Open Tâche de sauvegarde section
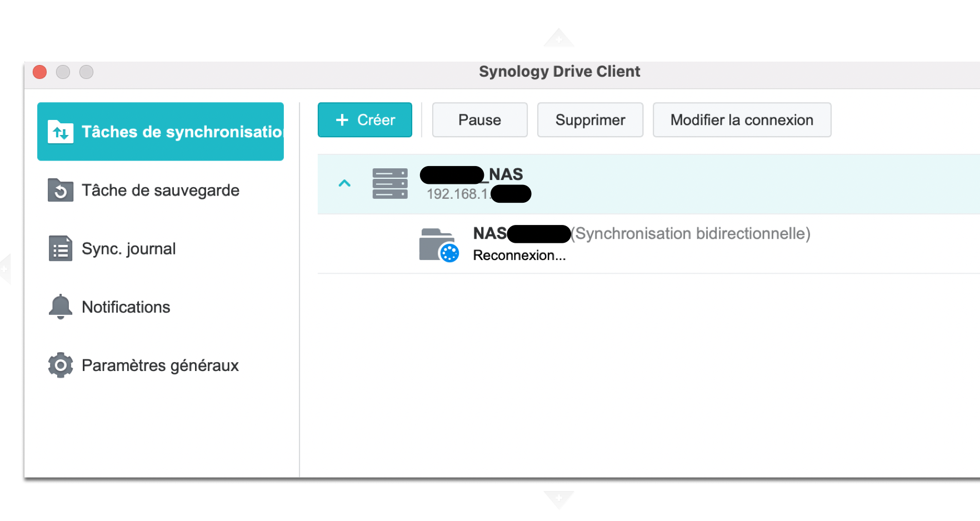 [x=161, y=191]
